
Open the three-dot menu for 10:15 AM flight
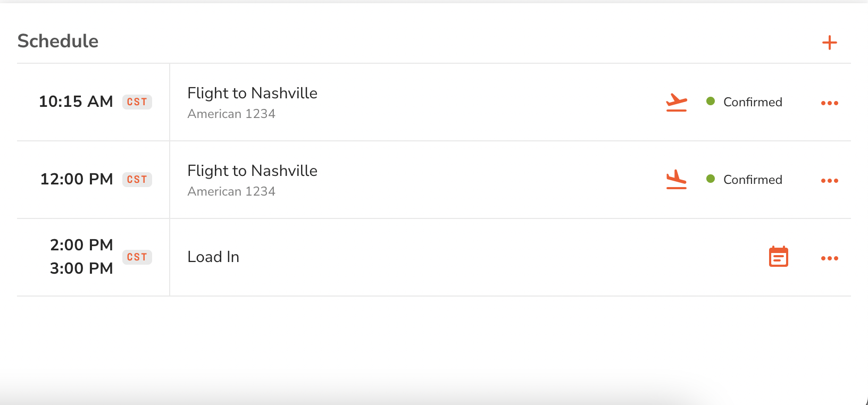point(829,103)
